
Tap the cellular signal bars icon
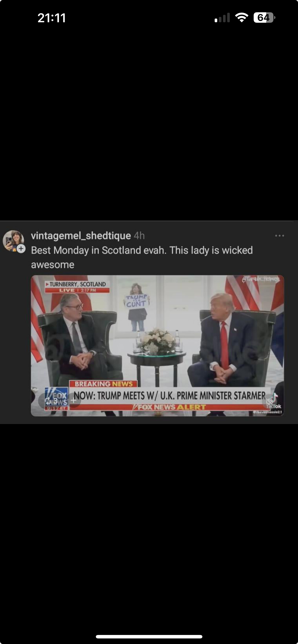[x=222, y=18]
